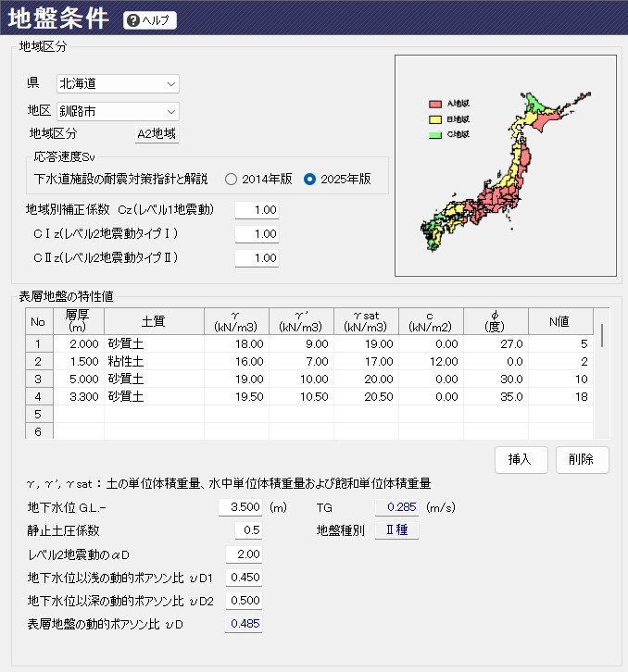The image size is (628, 672).
Task: Click the red A地域 legend swatch
Action: (435, 104)
